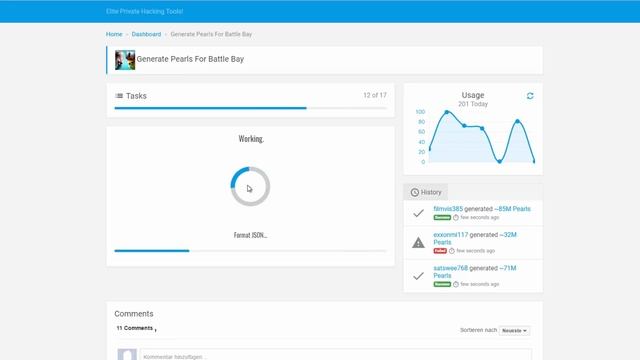Refresh the Usage chart

[530, 96]
